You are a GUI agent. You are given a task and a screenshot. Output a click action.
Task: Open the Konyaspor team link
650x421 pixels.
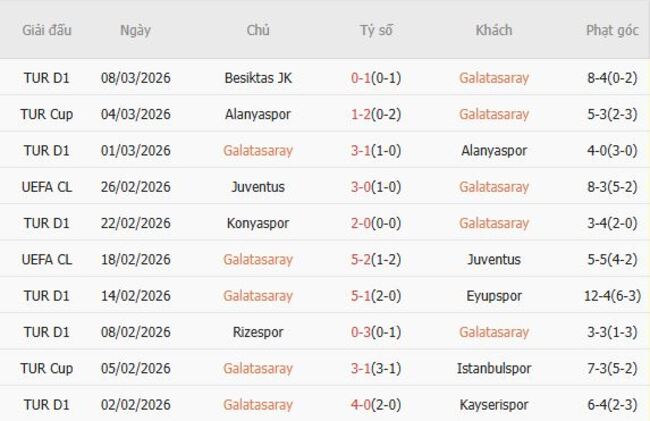tap(258, 223)
